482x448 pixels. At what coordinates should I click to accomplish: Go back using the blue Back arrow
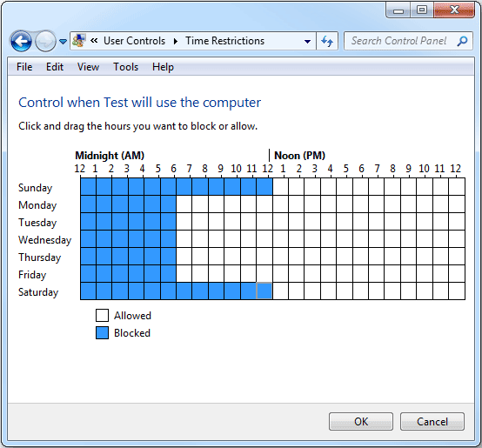tap(21, 41)
